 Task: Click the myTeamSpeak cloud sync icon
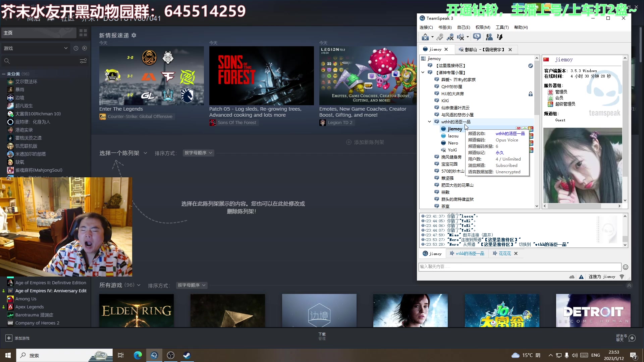[x=572, y=277]
